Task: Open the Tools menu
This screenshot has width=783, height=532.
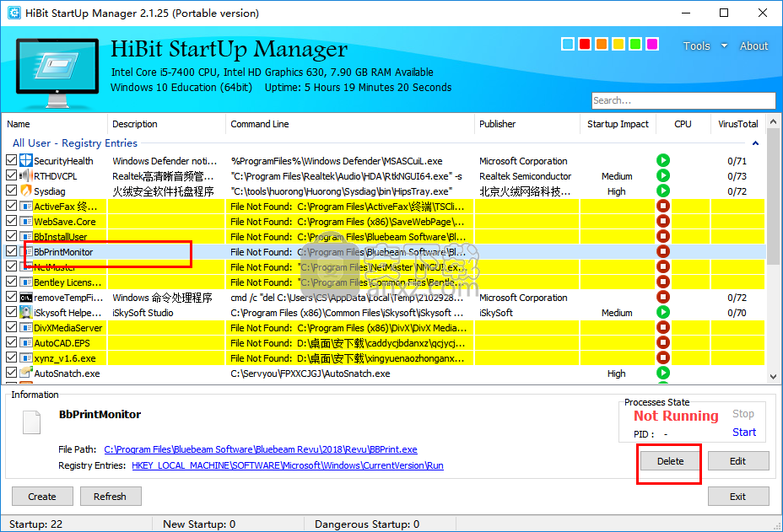Action: click(697, 46)
